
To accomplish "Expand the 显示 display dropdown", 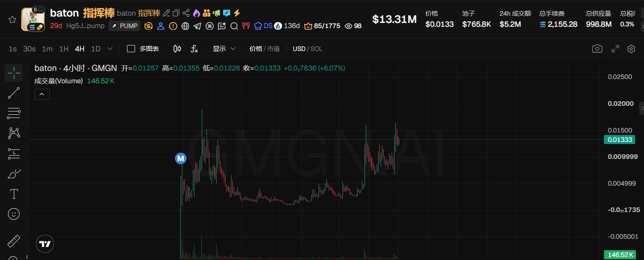I will tap(224, 49).
